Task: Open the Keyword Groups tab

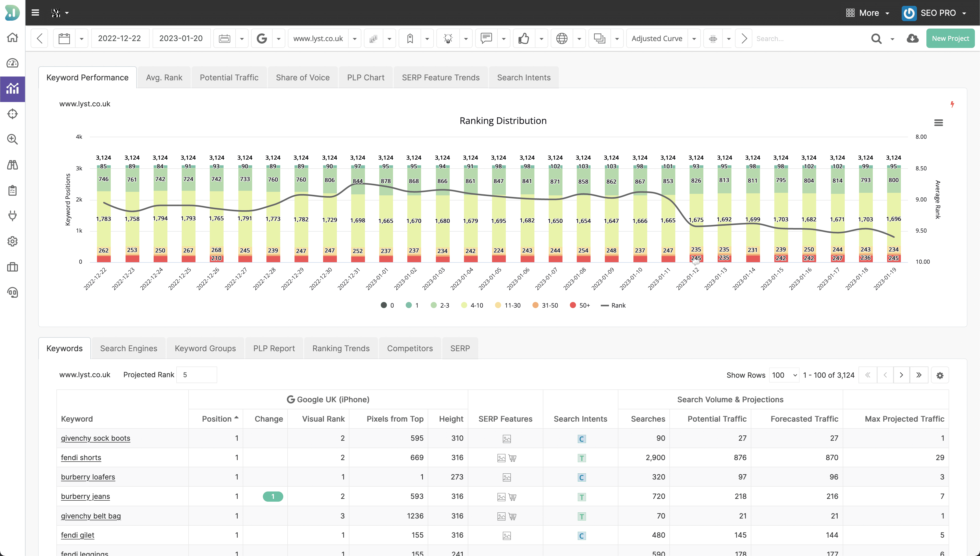Action: pyautogui.click(x=205, y=348)
